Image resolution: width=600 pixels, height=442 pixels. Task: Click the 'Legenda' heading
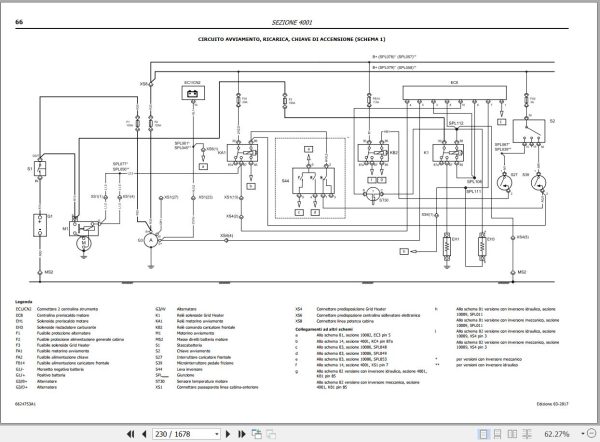(x=23, y=302)
